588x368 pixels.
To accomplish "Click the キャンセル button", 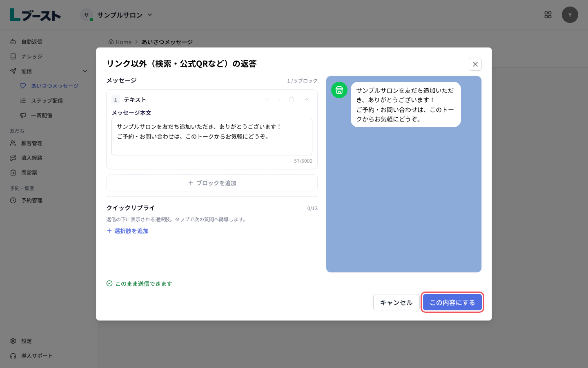I will tap(396, 302).
